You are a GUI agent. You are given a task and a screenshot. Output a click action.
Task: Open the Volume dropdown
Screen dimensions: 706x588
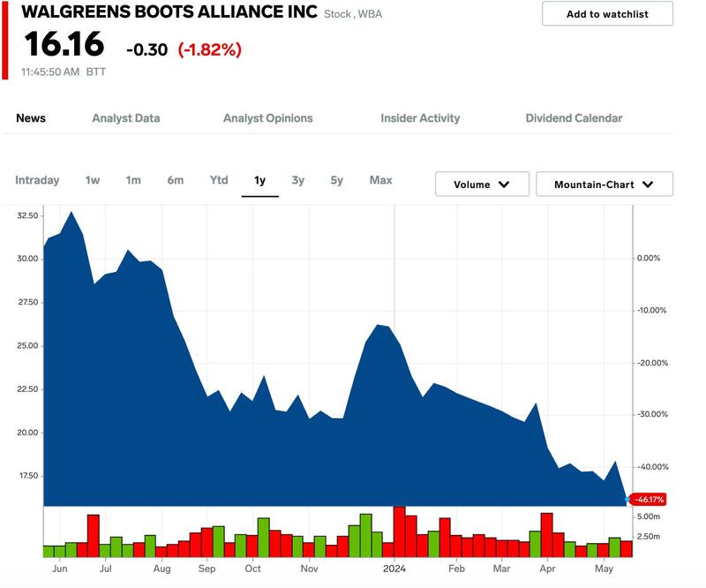tap(482, 185)
